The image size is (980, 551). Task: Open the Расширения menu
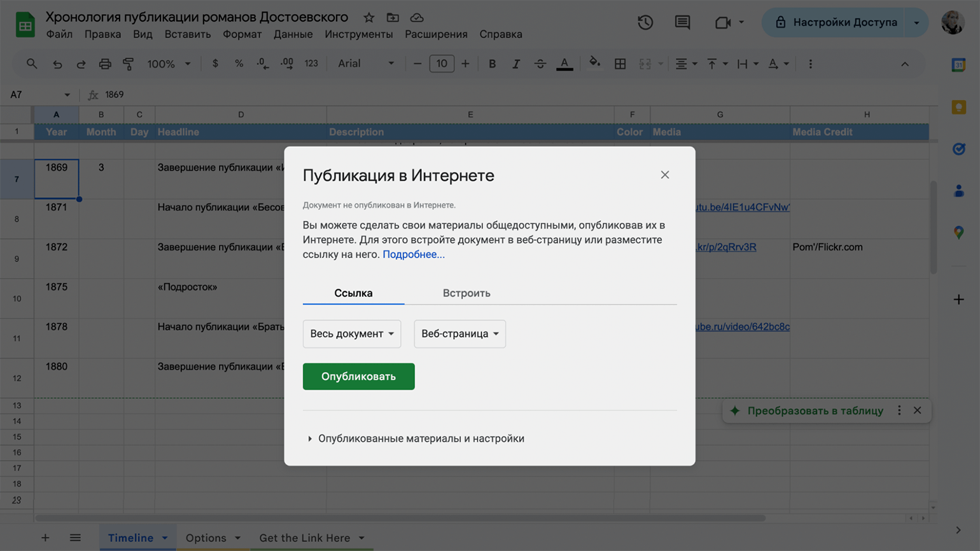pos(436,34)
